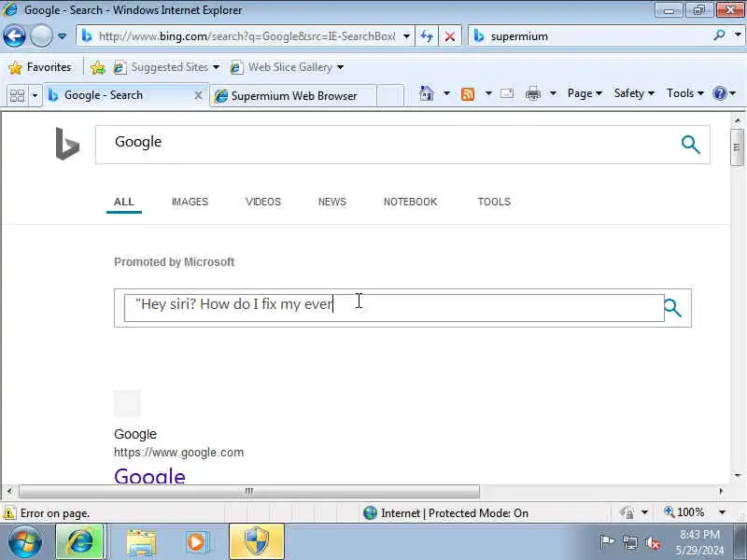Click the Internet Explorer taskbar icon

coord(79,541)
